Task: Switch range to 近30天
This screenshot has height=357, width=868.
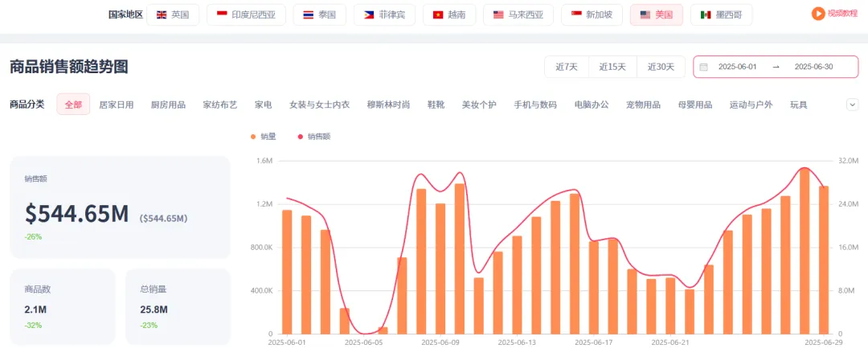Action: 661,67
